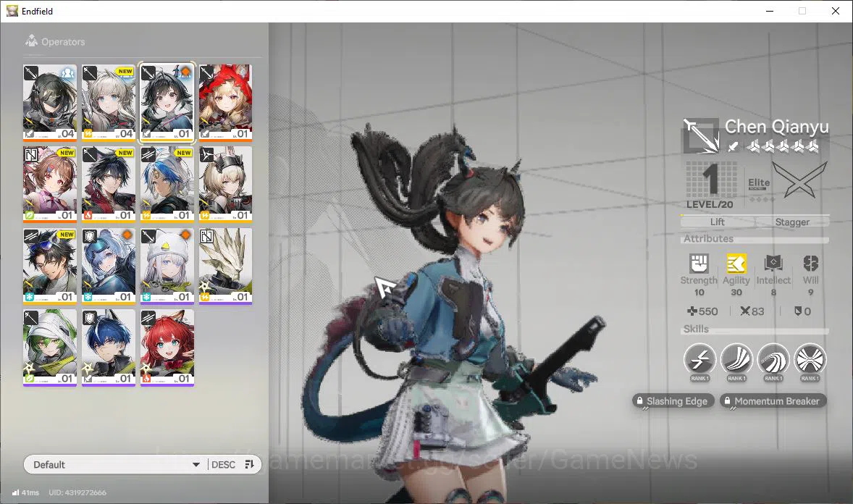The width and height of the screenshot is (853, 504).
Task: Choose the red-haired girl operator card
Action: point(167,348)
